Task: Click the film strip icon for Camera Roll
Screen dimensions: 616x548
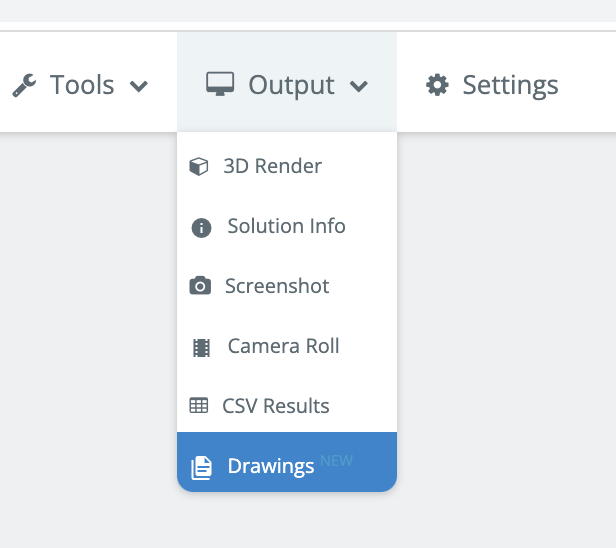Action: click(x=201, y=347)
